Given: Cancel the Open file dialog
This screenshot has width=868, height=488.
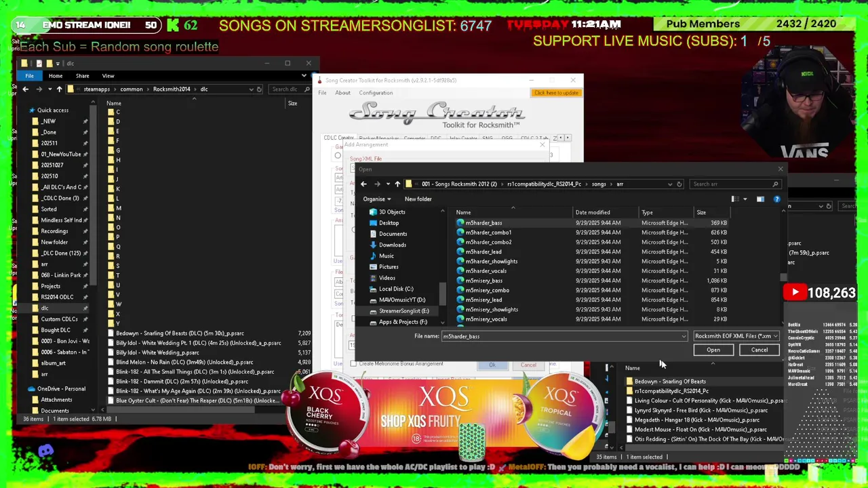Looking at the screenshot, I should [759, 350].
